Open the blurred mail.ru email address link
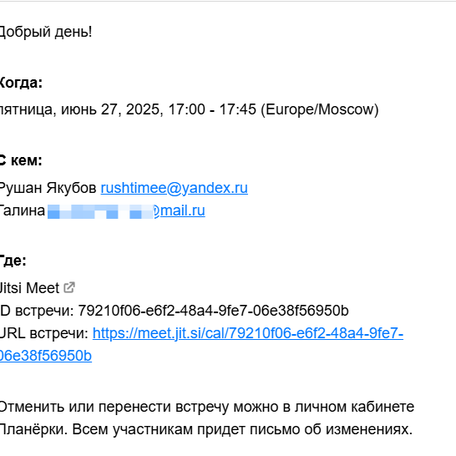Screen dimensions: 456x456 pyautogui.click(x=126, y=211)
